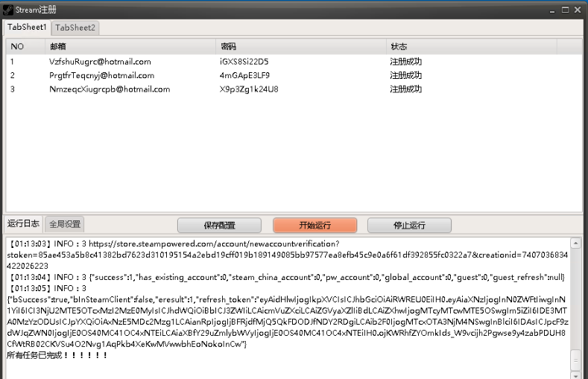Viewport: 588px width, 379px height.
Task: Open the 全局设置 settings tab
Action: (66, 223)
